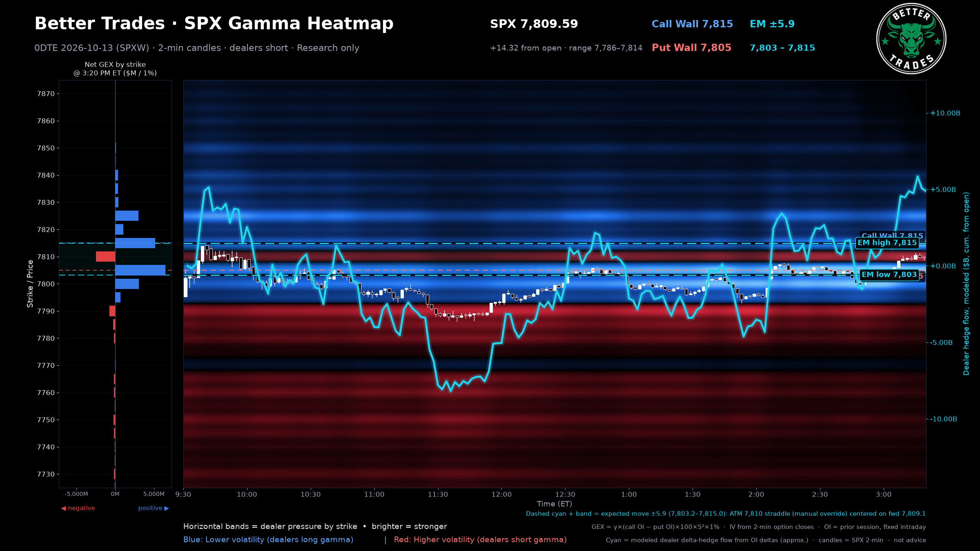Click the "Horizontal bands = dealer pressure" caption
The height and width of the screenshot is (551, 980).
click(x=315, y=527)
